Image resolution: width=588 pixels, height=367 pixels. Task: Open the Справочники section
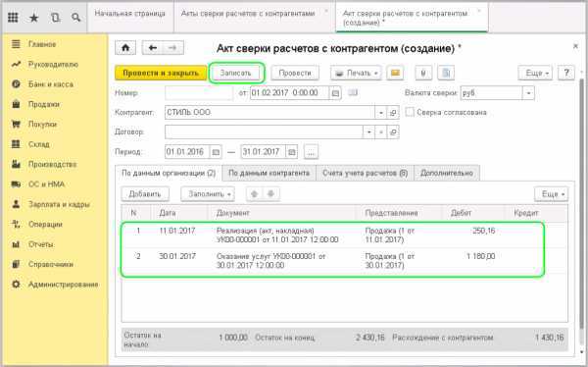point(51,264)
